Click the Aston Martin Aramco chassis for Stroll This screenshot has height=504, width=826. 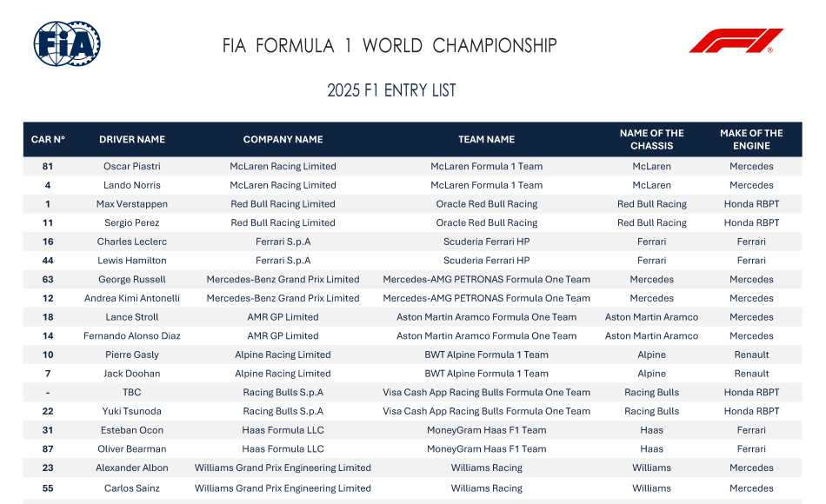651,317
